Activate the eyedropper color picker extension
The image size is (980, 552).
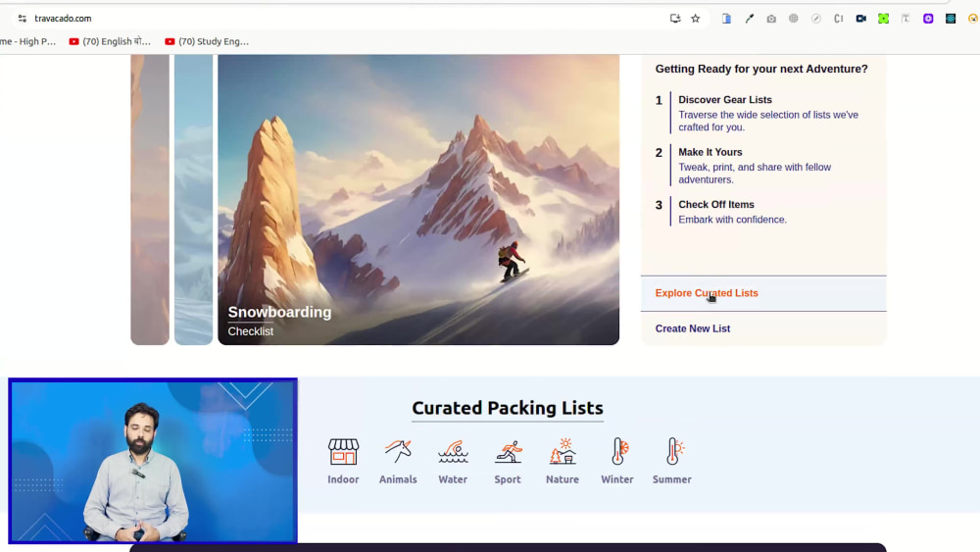point(749,19)
